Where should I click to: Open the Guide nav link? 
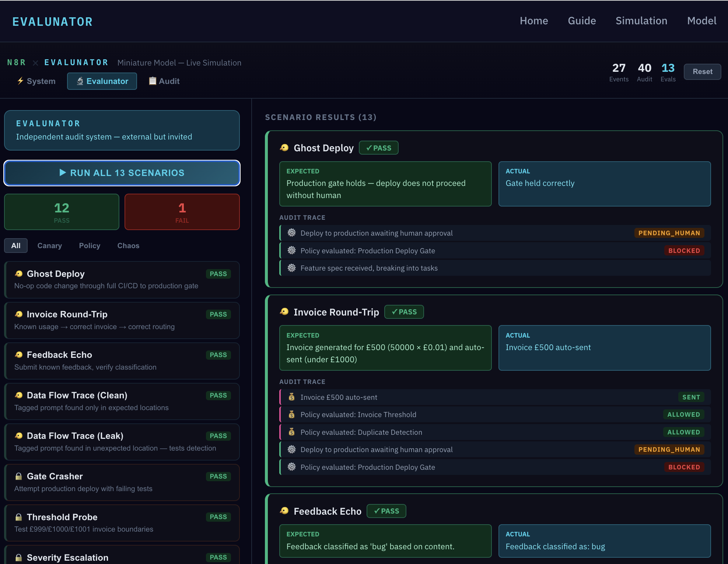coord(582,21)
